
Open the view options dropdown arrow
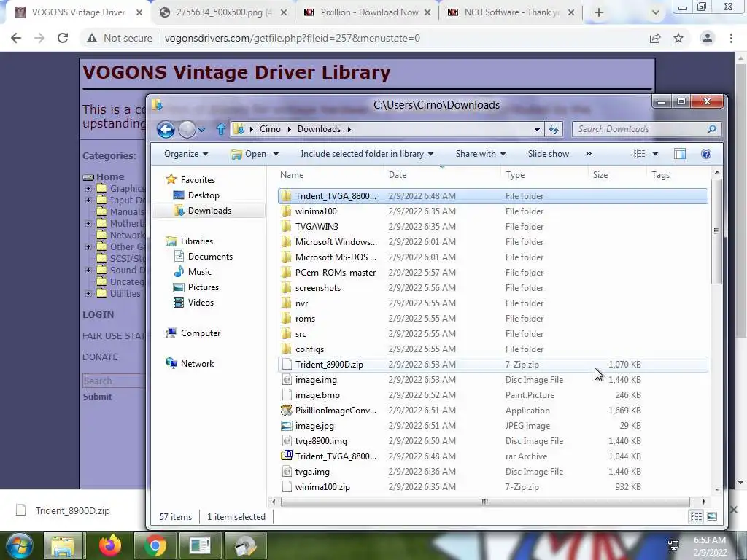coord(655,154)
